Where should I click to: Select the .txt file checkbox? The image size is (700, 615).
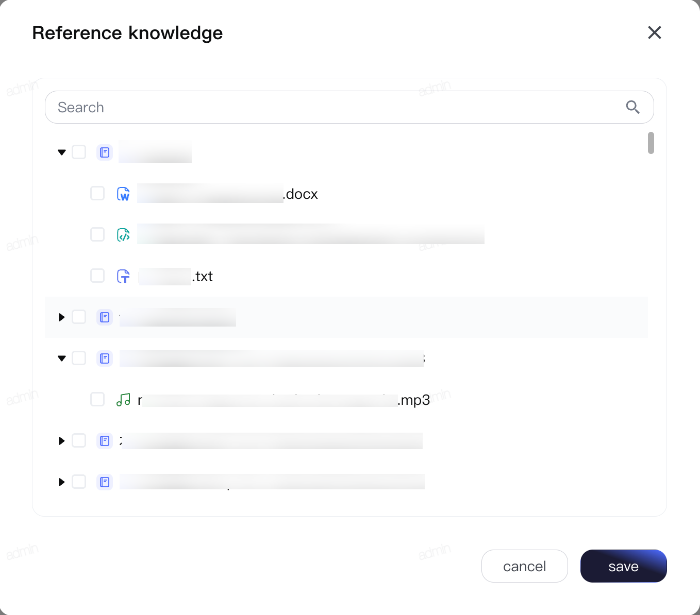click(97, 276)
